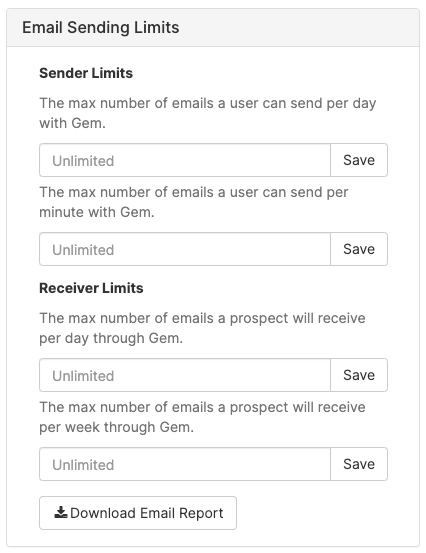
Task: Click the 'receive per day through Gem' description
Action: pyautogui.click(x=202, y=328)
